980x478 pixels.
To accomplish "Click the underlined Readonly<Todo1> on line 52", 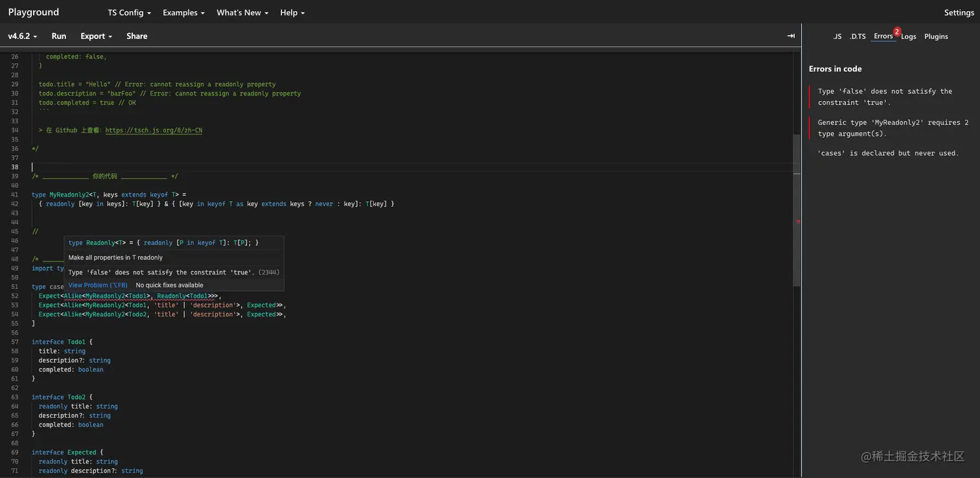I will point(185,296).
